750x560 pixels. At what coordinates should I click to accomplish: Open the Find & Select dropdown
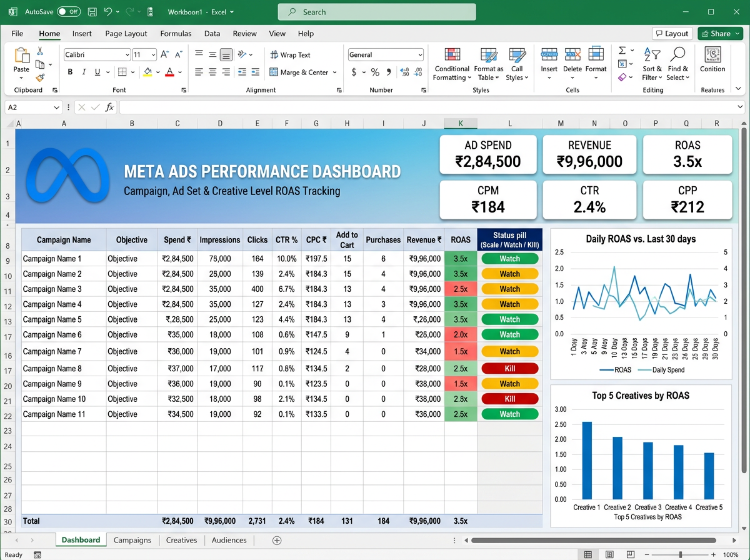coord(677,64)
